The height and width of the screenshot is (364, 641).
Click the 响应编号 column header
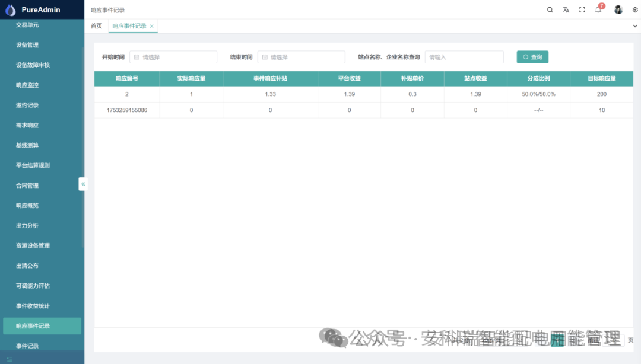coord(126,78)
